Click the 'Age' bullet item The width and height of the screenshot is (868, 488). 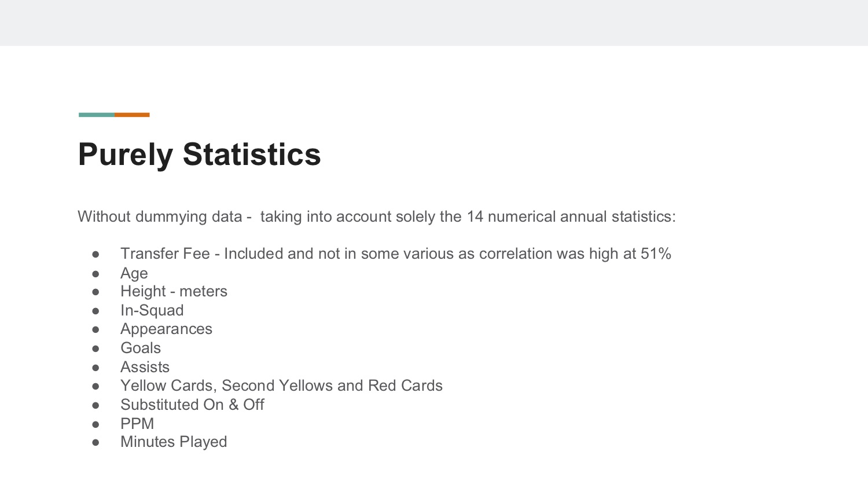point(134,273)
